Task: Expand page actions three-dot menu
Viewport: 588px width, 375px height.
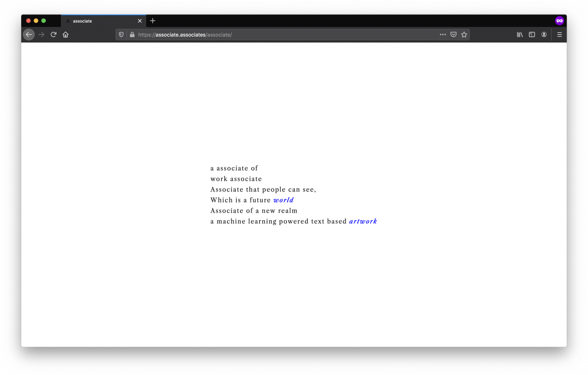Action: click(x=443, y=35)
